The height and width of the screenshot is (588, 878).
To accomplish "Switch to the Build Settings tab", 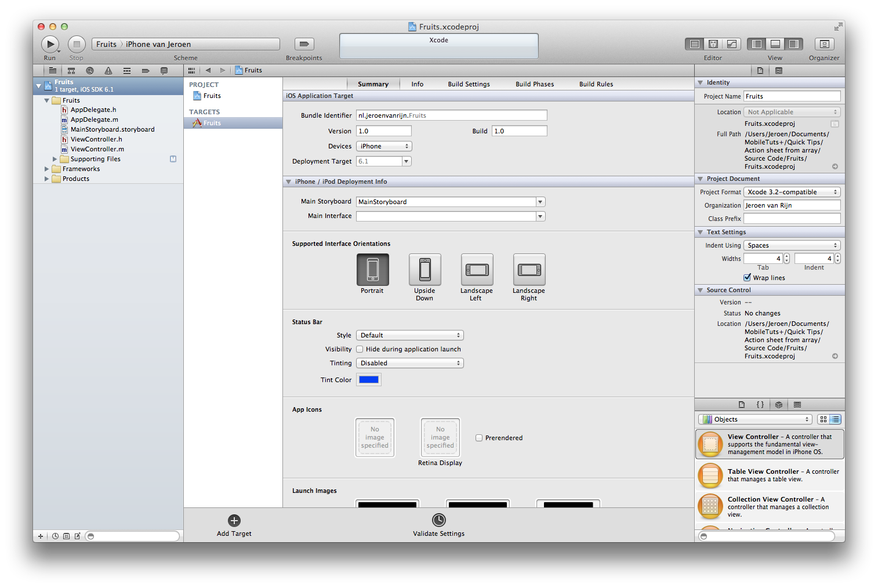I will click(x=469, y=84).
